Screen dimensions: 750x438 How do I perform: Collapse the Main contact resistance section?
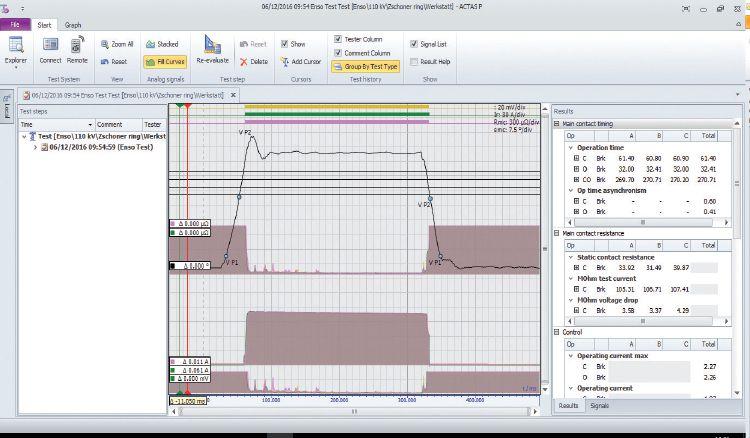(556, 233)
